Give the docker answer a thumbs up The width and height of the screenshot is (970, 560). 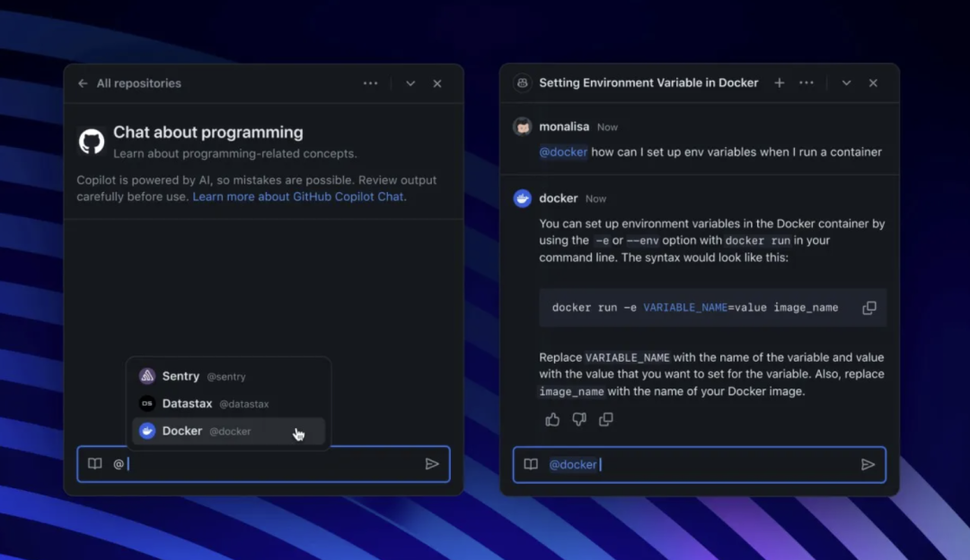(x=552, y=420)
